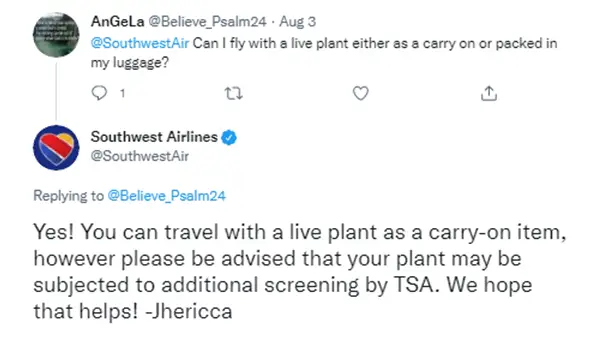This screenshot has width=597, height=364.
Task: Open AnGeLa's profile picture
Action: click(56, 35)
